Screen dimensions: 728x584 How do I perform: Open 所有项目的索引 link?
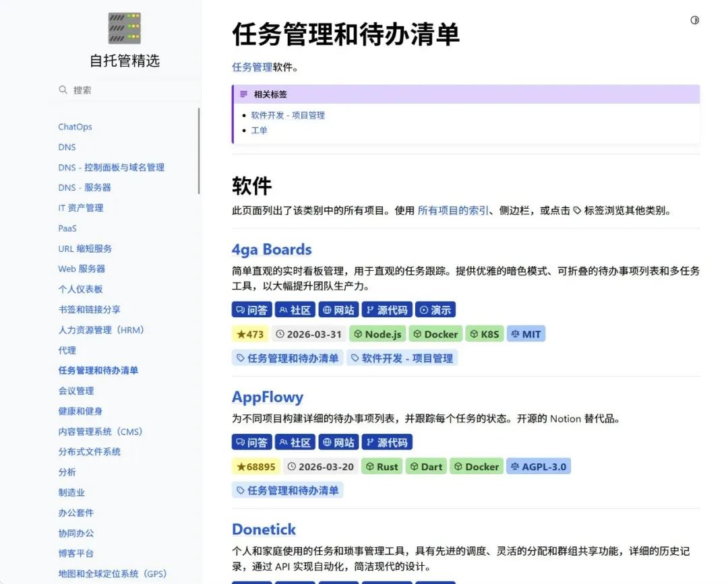tap(453, 211)
